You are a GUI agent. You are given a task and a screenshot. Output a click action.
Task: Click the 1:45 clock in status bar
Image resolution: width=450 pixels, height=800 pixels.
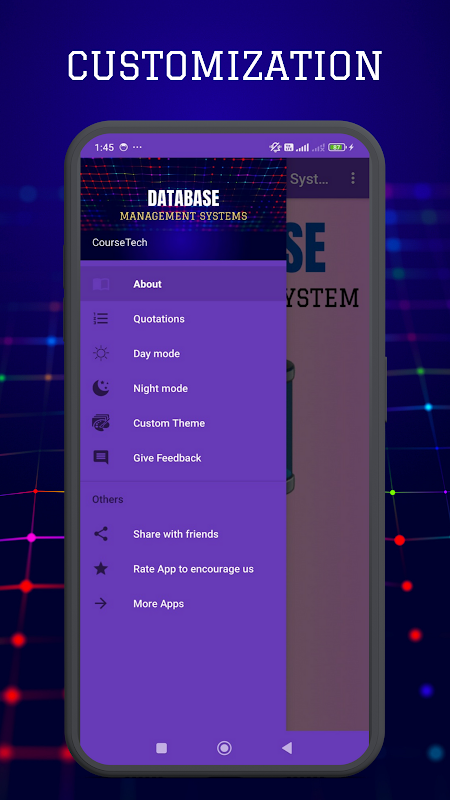coord(104,147)
